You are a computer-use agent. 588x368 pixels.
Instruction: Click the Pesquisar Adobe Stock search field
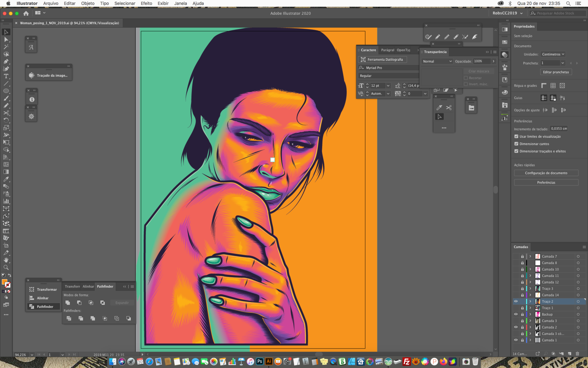(557, 13)
